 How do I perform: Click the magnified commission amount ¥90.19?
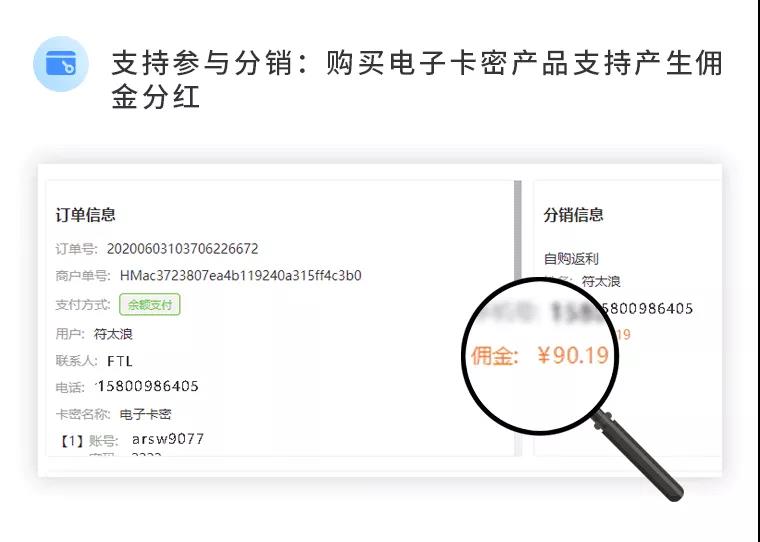click(x=573, y=355)
